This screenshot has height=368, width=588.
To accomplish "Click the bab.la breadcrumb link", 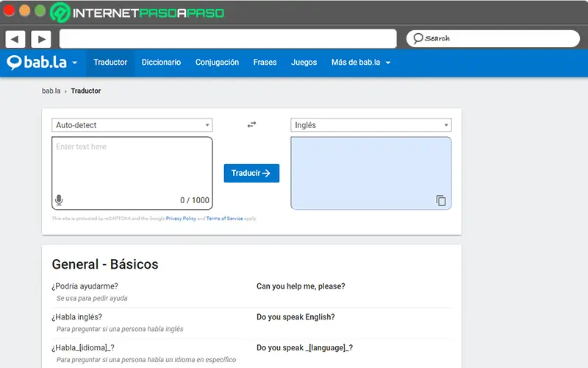I will (51, 91).
